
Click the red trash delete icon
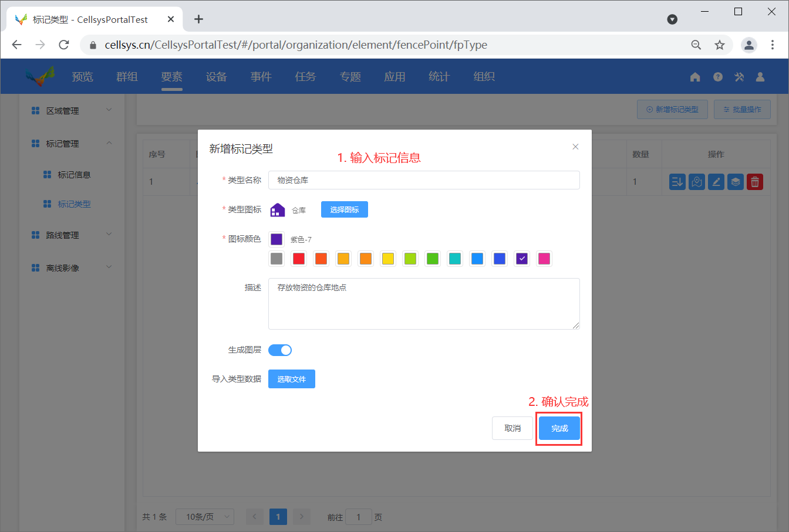[755, 182]
